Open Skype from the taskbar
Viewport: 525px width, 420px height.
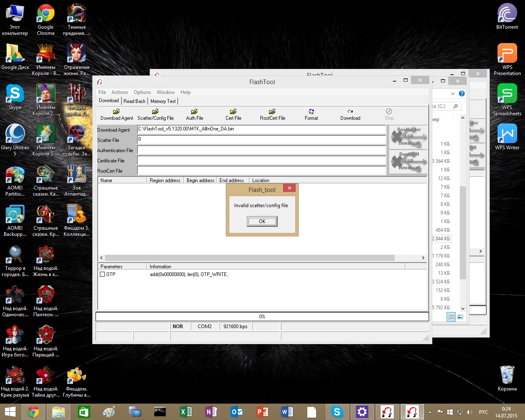point(337,412)
